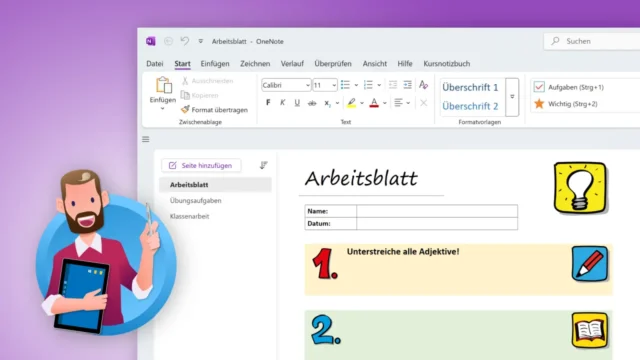
Task: Click the empty Name table cell
Action: point(437,211)
